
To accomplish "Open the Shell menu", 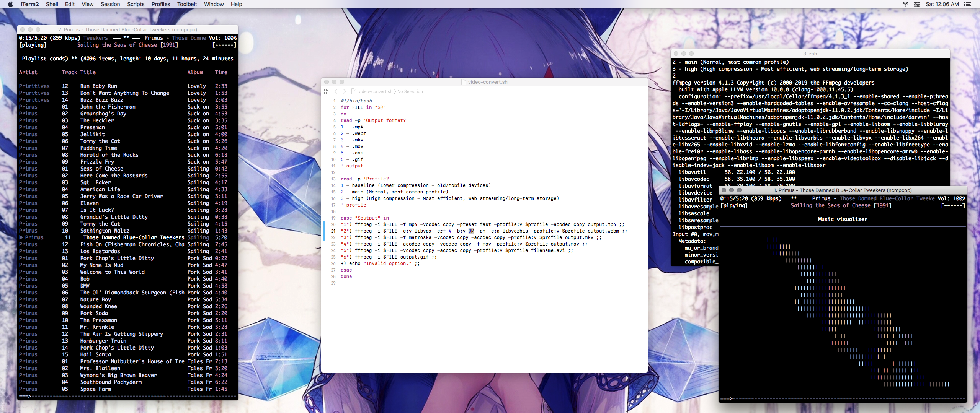I will pos(52,4).
